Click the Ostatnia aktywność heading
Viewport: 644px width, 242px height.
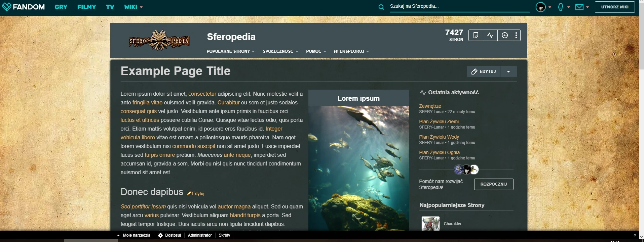point(453,93)
